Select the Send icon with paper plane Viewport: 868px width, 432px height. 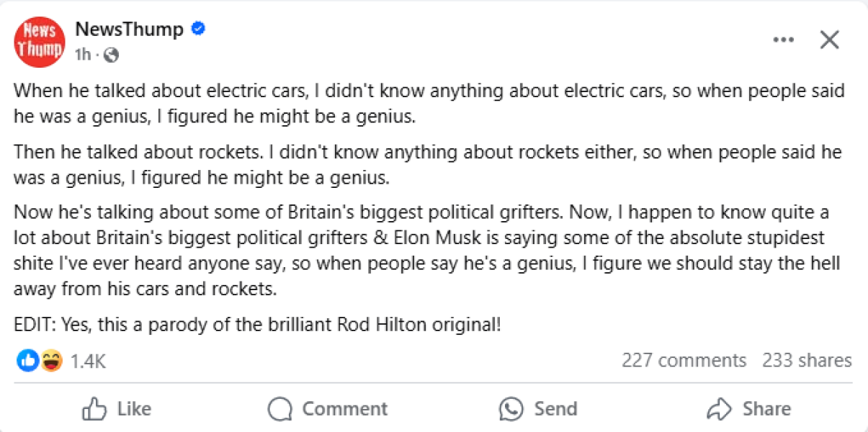tap(511, 408)
